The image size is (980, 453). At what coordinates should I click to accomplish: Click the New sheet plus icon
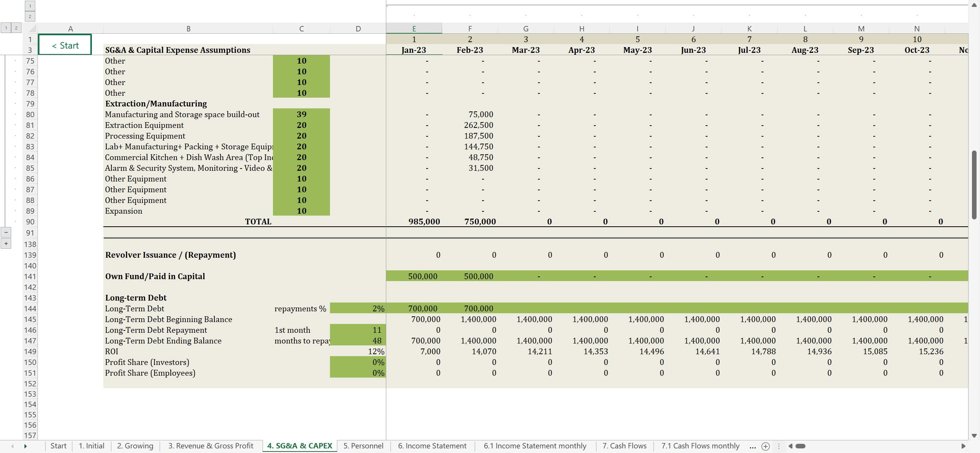tap(766, 446)
